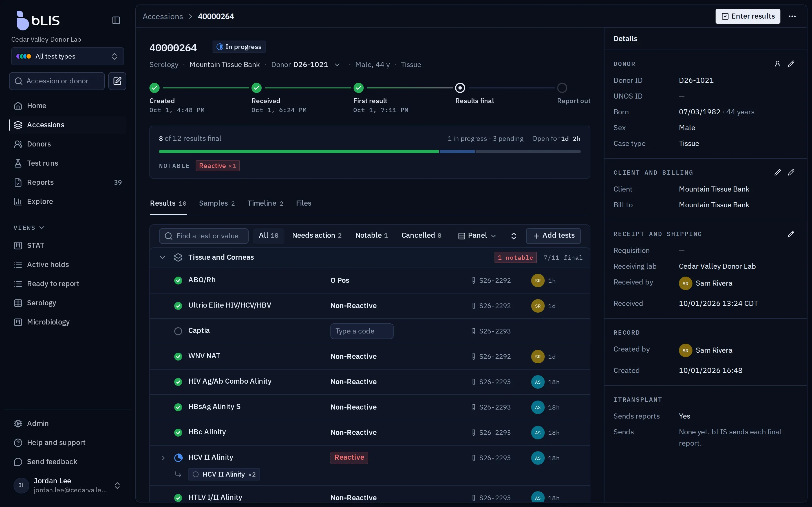This screenshot has height=507, width=812.
Task: Click the Enter results button
Action: [x=748, y=16]
